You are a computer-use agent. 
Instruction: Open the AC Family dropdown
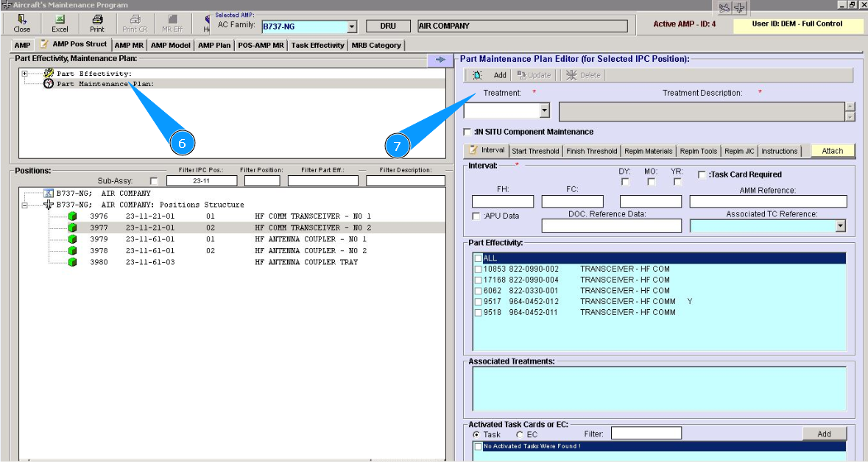click(351, 26)
